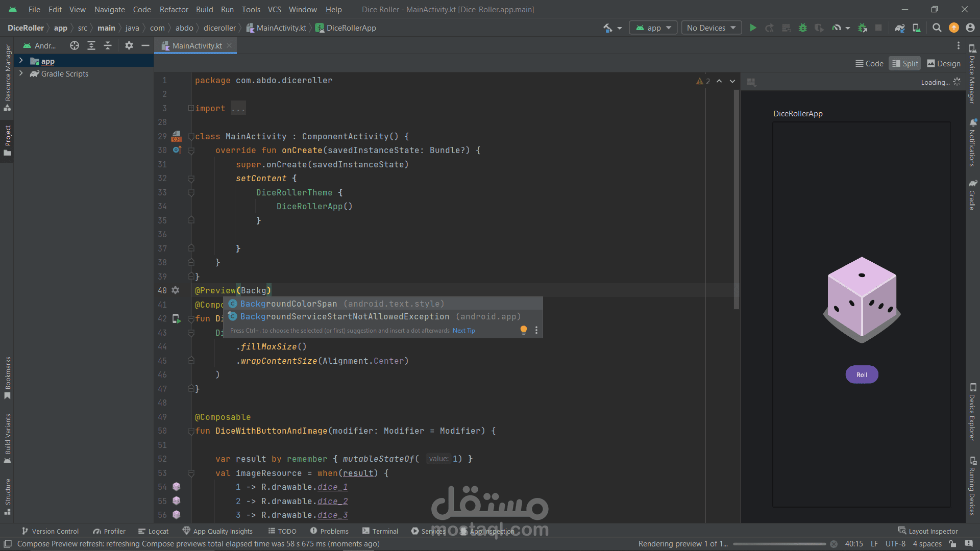980x551 pixels.
Task: Open the app run configuration dropdown
Action: [x=653, y=28]
